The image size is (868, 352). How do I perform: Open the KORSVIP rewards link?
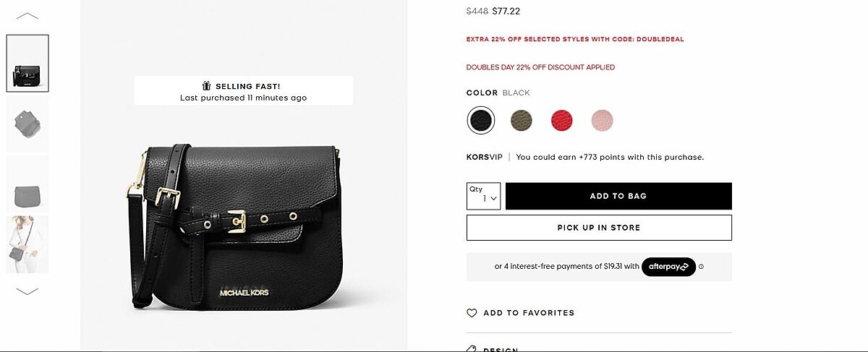pyautogui.click(x=485, y=157)
